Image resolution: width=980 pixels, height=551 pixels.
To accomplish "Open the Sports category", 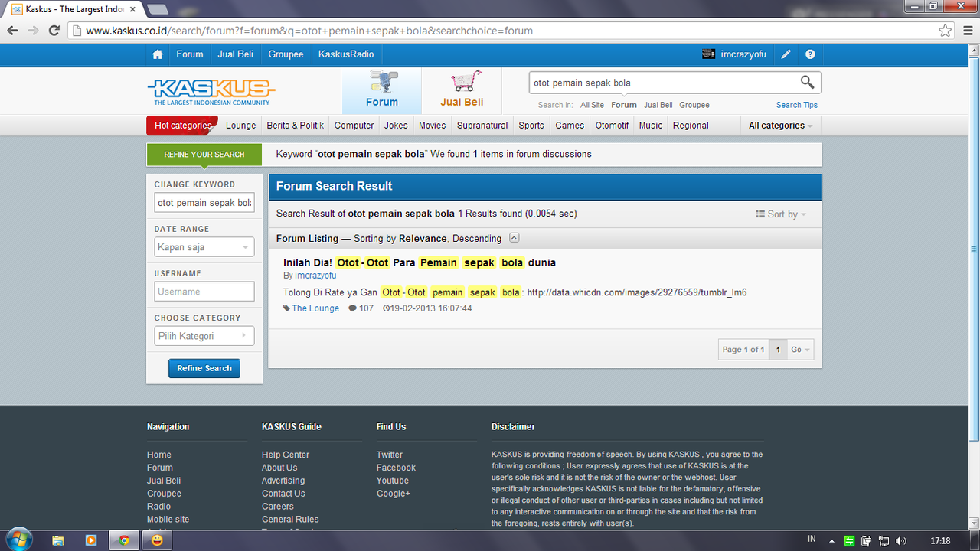I will tap(531, 126).
